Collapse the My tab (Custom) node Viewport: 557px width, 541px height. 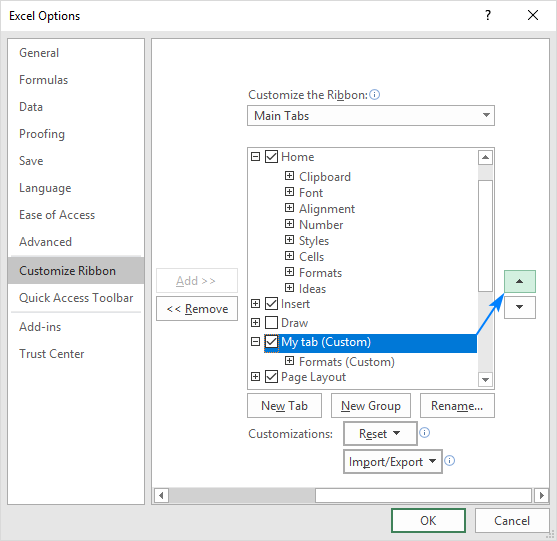(x=255, y=342)
